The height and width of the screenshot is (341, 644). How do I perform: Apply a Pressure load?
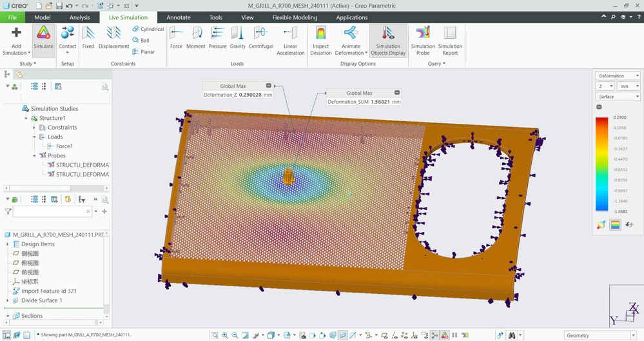coord(217,37)
